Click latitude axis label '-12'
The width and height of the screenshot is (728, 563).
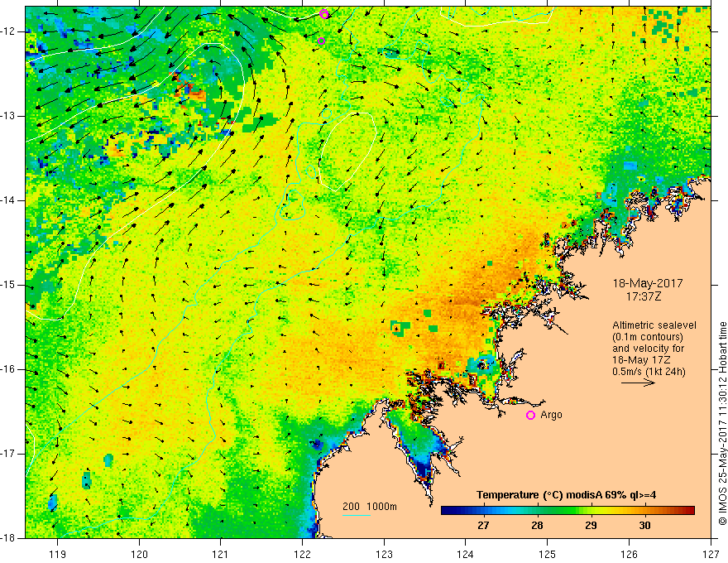point(8,31)
